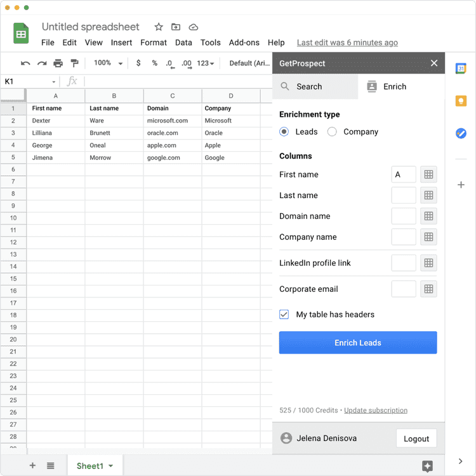This screenshot has height=476, width=476.
Task: Check cloud save status icon
Action: [x=194, y=27]
